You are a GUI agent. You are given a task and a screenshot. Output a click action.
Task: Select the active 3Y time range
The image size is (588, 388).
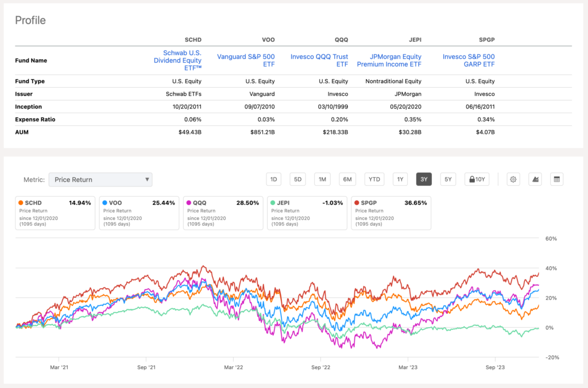[x=424, y=180]
